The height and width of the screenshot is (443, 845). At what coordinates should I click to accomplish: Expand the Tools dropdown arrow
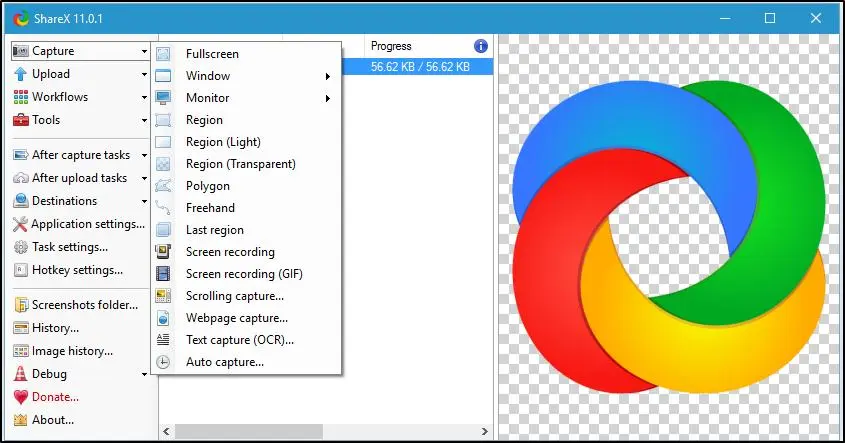144,120
